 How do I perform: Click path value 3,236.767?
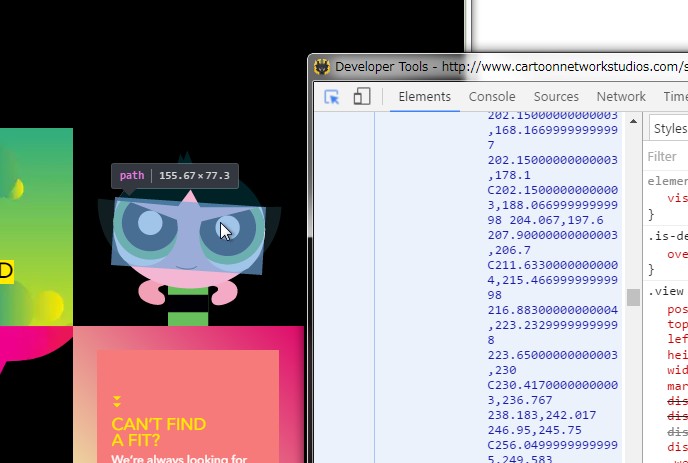(520, 400)
